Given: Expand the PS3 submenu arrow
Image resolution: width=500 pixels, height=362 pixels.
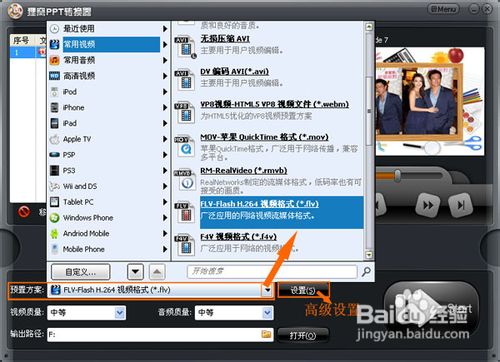Looking at the screenshot, I should (165, 170).
